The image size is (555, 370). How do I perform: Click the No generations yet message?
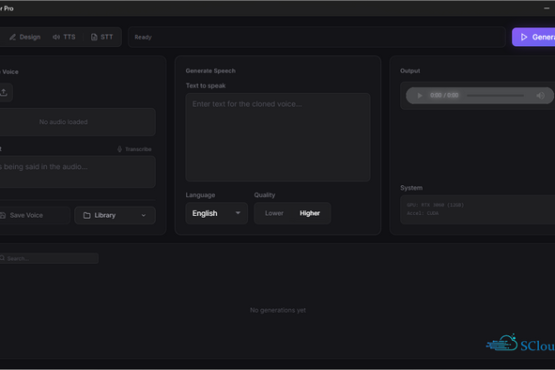click(278, 310)
